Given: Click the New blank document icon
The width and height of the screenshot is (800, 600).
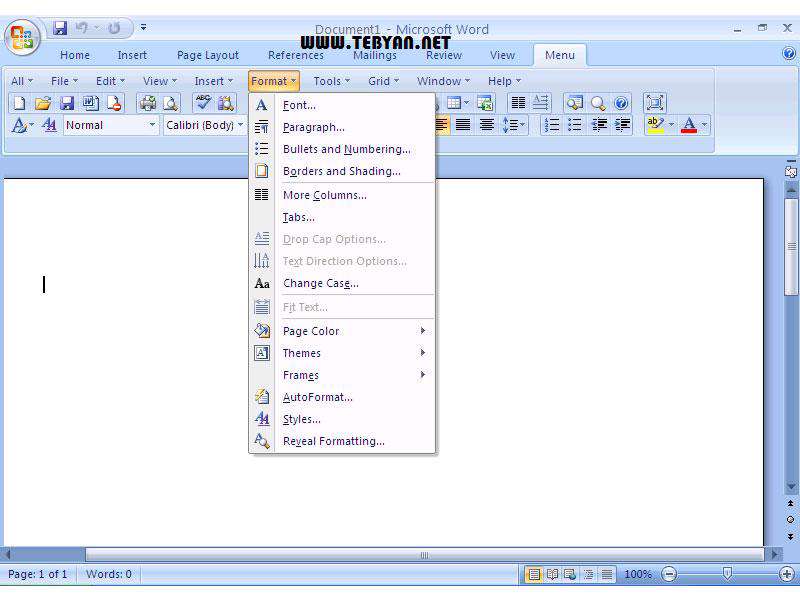Looking at the screenshot, I should tap(18, 103).
